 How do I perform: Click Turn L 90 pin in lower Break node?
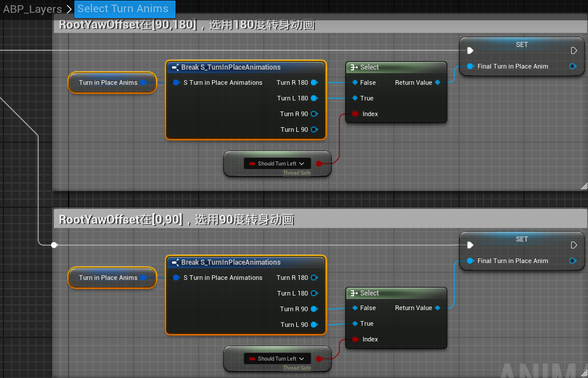(x=314, y=325)
